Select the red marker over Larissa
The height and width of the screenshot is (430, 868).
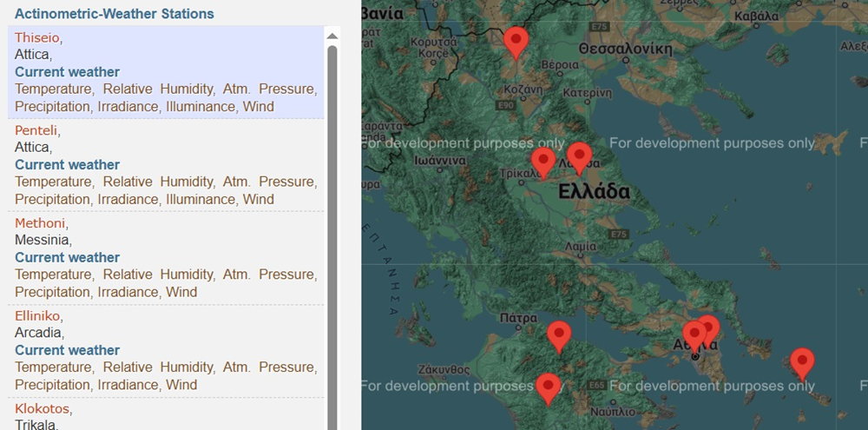point(579,156)
